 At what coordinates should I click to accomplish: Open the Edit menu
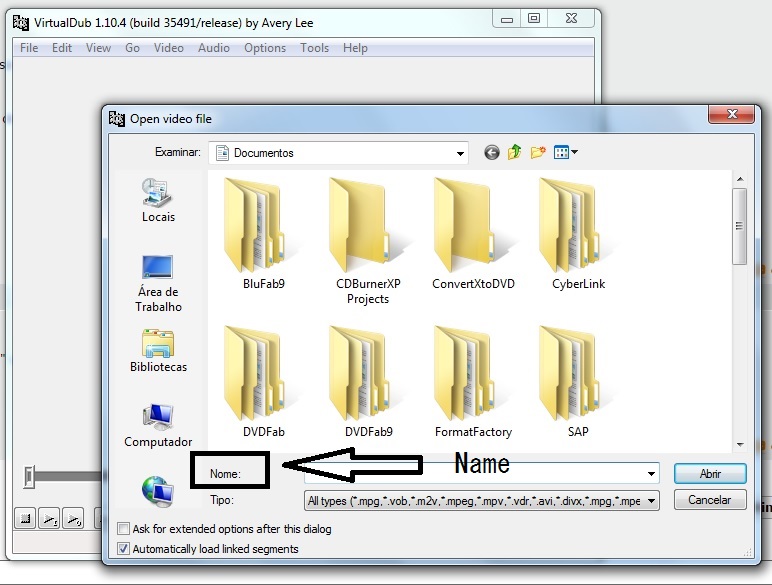(62, 48)
